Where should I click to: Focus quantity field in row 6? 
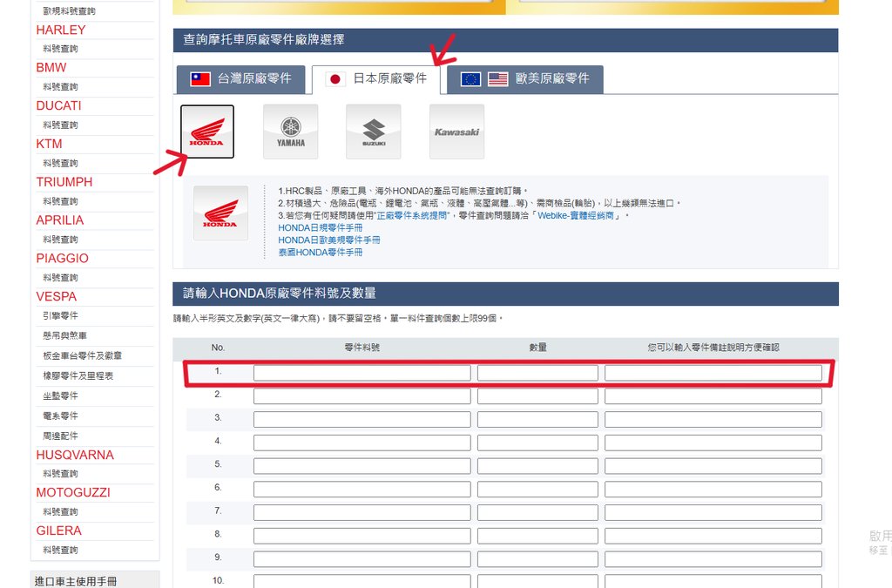pyautogui.click(x=537, y=490)
